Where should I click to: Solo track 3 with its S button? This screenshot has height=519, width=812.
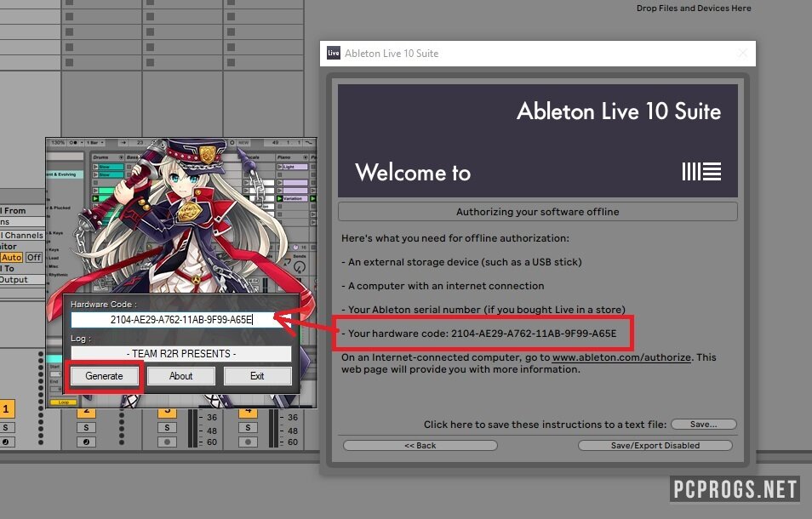pos(168,427)
